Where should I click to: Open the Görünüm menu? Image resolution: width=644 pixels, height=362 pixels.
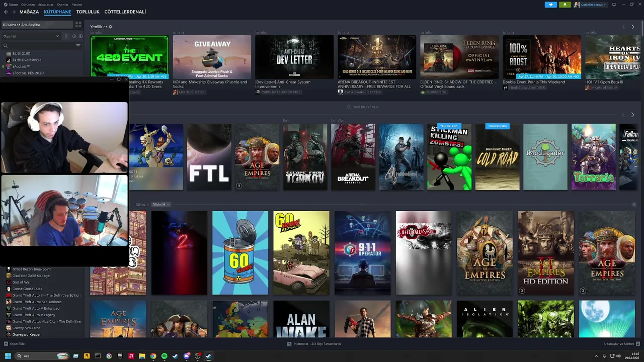(28, 5)
